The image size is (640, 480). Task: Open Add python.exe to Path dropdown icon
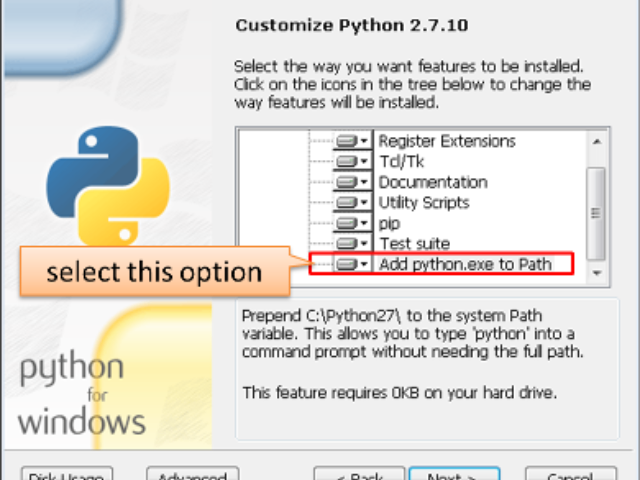click(x=353, y=264)
